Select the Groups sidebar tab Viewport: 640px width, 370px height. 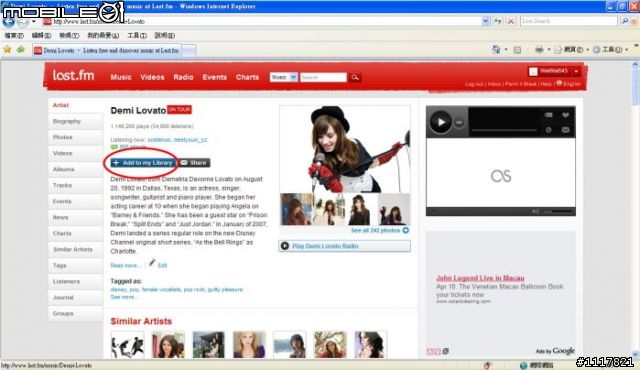pos(76,313)
